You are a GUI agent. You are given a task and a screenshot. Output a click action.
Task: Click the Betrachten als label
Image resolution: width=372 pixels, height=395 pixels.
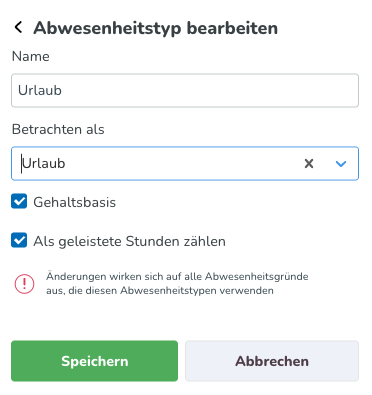click(58, 129)
